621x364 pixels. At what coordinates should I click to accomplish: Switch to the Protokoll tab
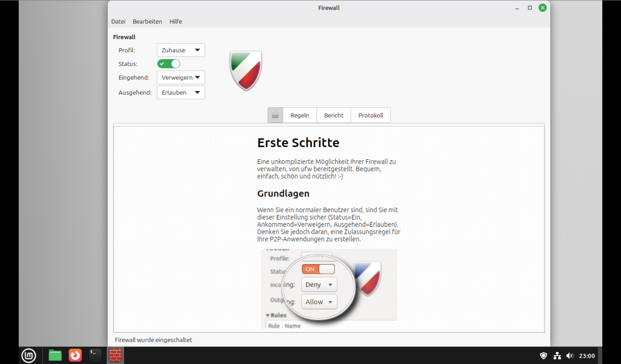[x=371, y=115]
